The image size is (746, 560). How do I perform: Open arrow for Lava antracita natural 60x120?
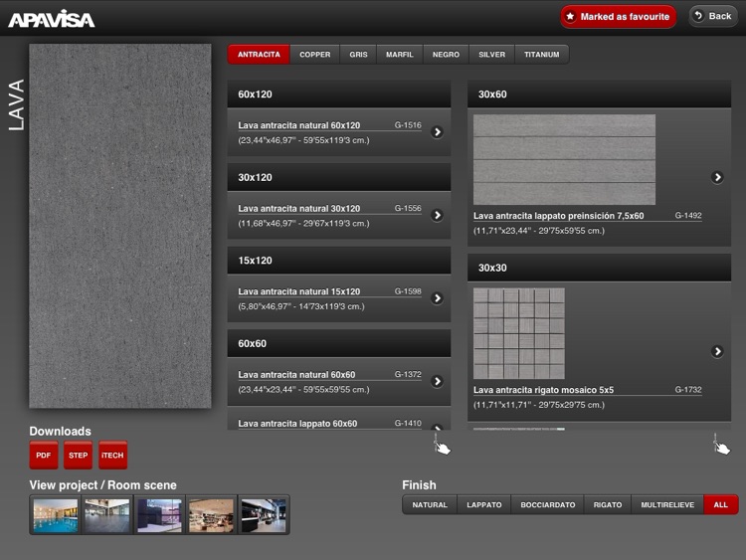pos(437,131)
